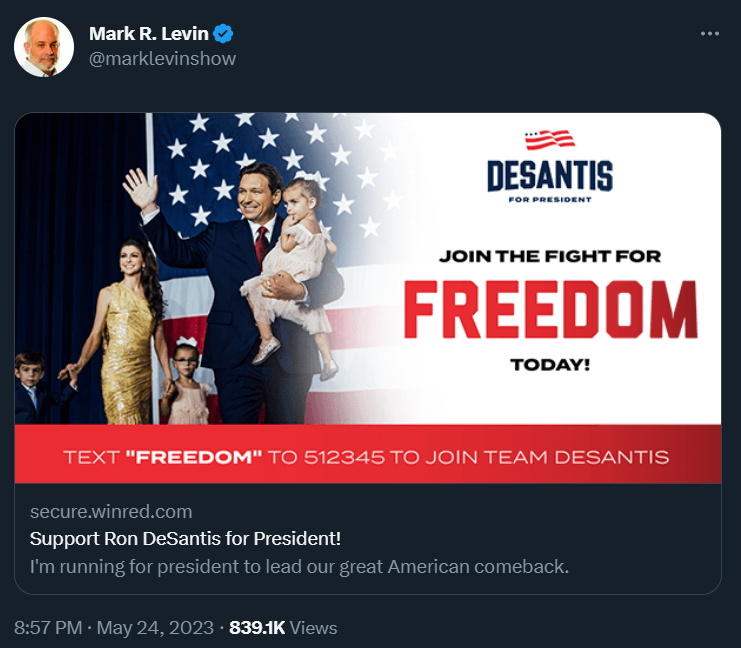Screen dimensions: 741x648
Task: Click the secure.winred.com domain text
Action: click(111, 512)
